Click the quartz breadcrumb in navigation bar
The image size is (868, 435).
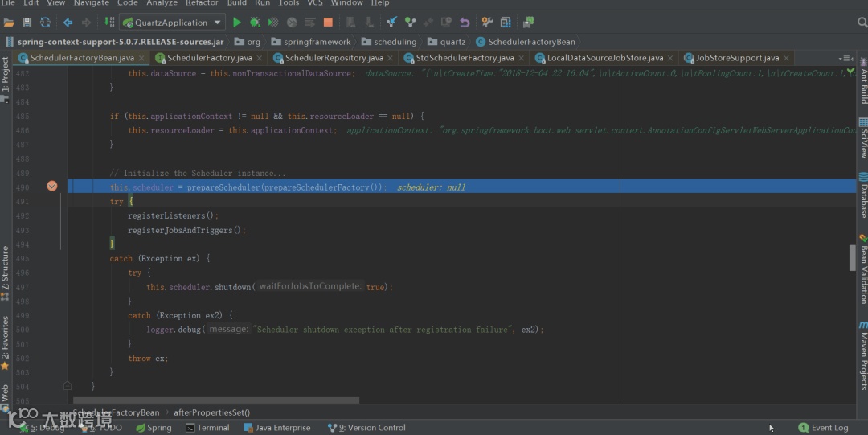[x=452, y=41]
